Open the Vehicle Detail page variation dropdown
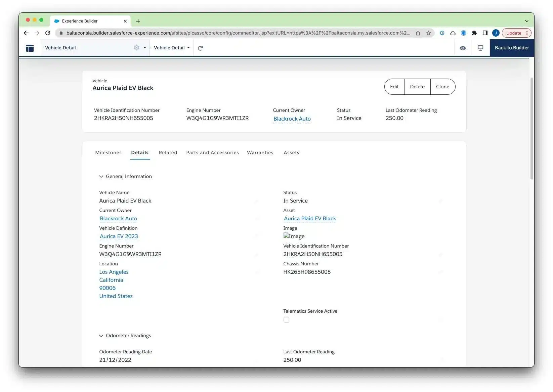Image resolution: width=553 pixels, height=392 pixels. coord(172,48)
